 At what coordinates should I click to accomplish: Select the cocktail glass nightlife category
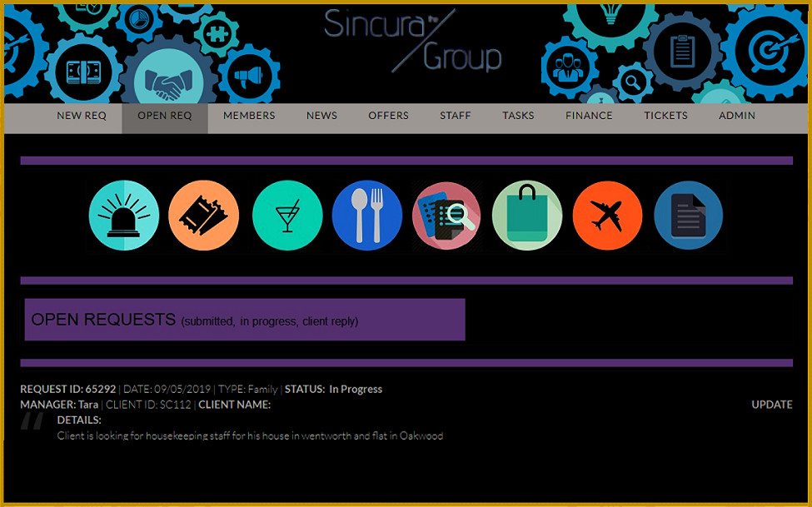(286, 215)
